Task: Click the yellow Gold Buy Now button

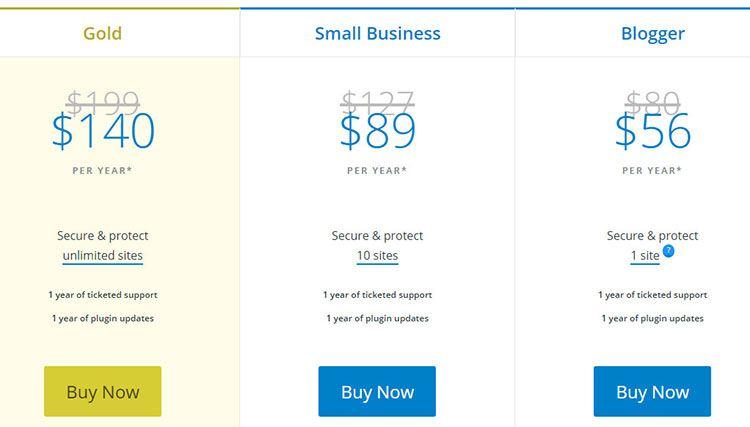Action: [x=103, y=392]
